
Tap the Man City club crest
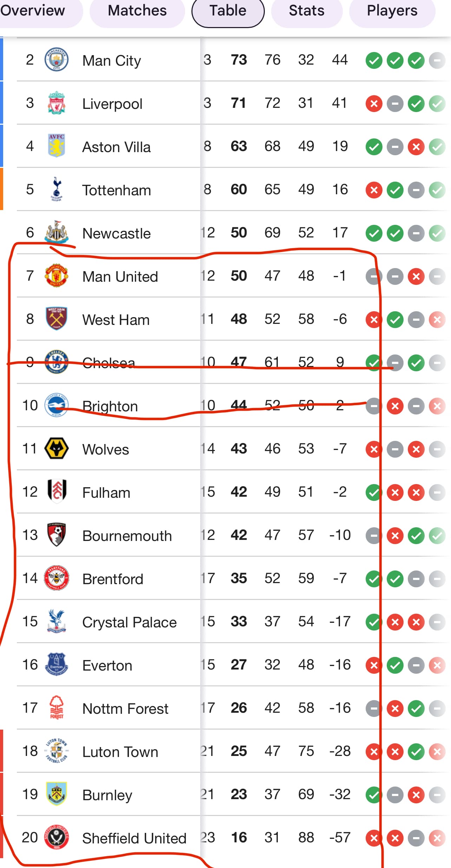tap(56, 59)
